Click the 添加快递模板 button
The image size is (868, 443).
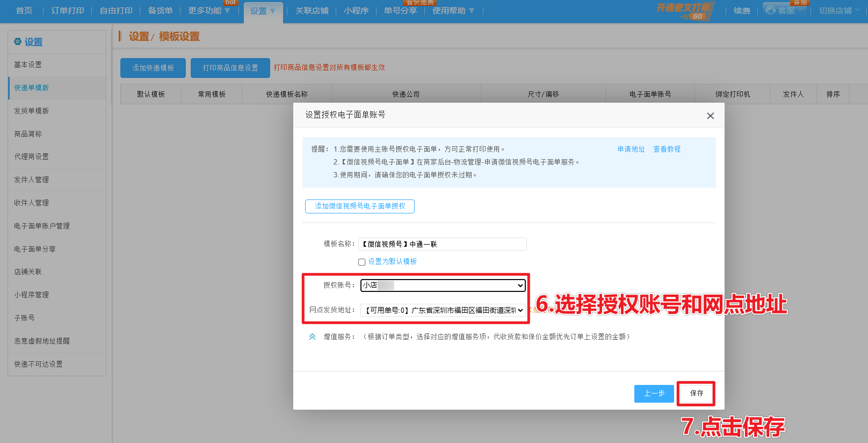153,68
